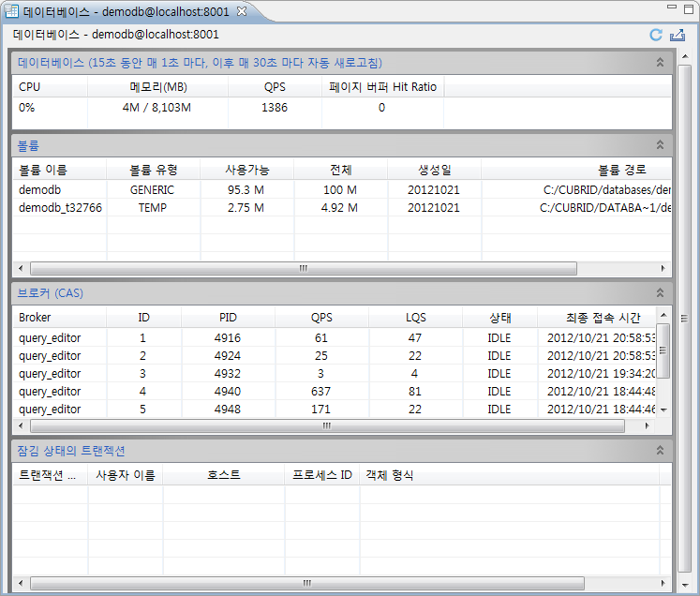Select the demodb_t32766 volume row
The width and height of the screenshot is (700, 596).
click(x=60, y=207)
